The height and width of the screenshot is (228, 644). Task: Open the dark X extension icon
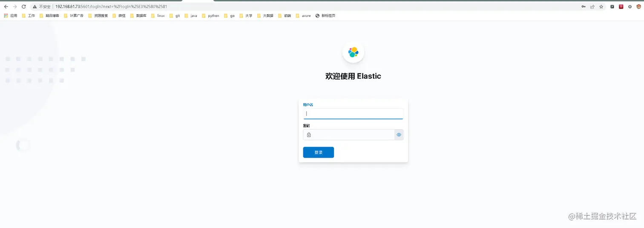(x=612, y=7)
